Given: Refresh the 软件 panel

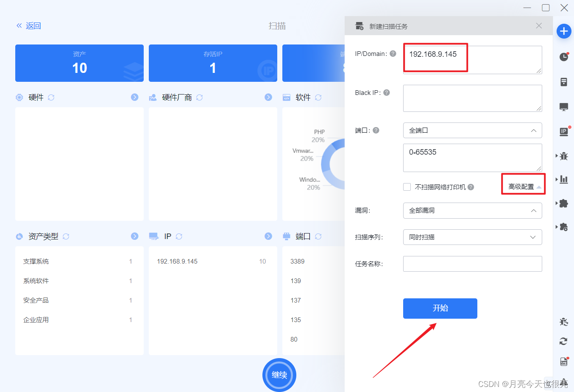Looking at the screenshot, I should (x=318, y=97).
